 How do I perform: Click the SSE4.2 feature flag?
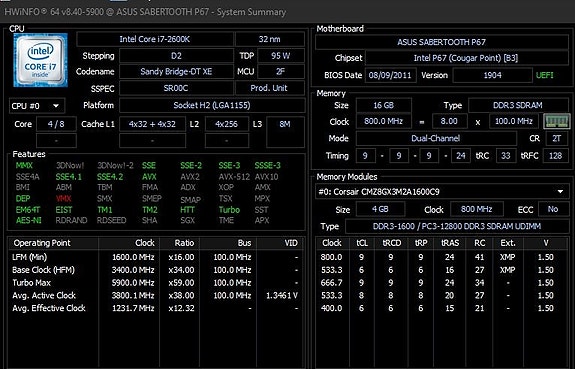point(110,177)
